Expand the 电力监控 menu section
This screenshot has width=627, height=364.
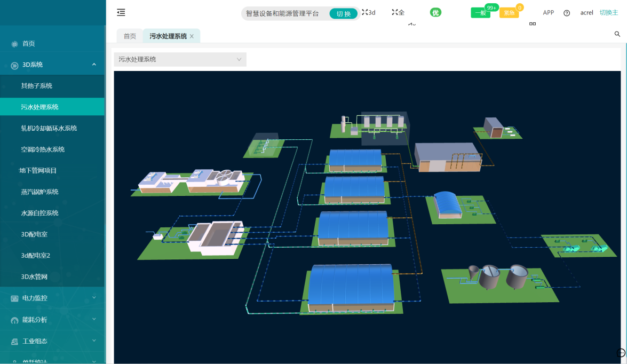(94, 298)
